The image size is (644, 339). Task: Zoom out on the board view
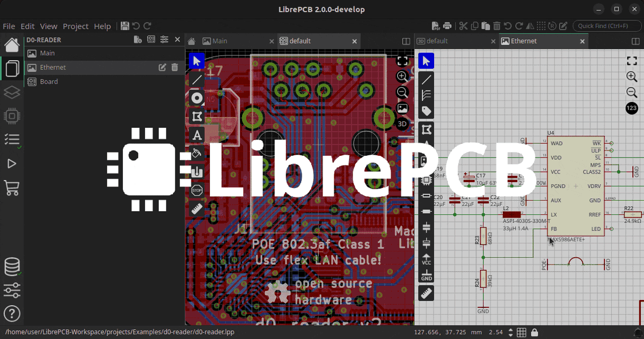[402, 92]
